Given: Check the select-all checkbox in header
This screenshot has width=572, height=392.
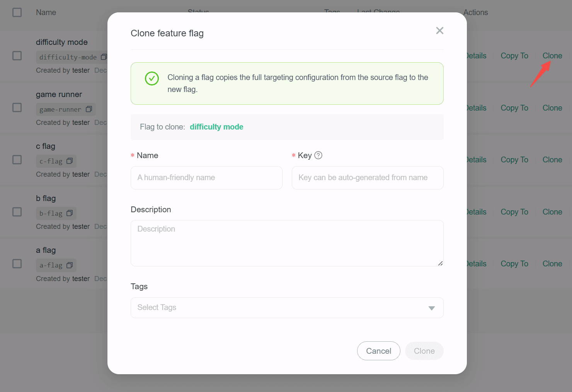Looking at the screenshot, I should 17,12.
